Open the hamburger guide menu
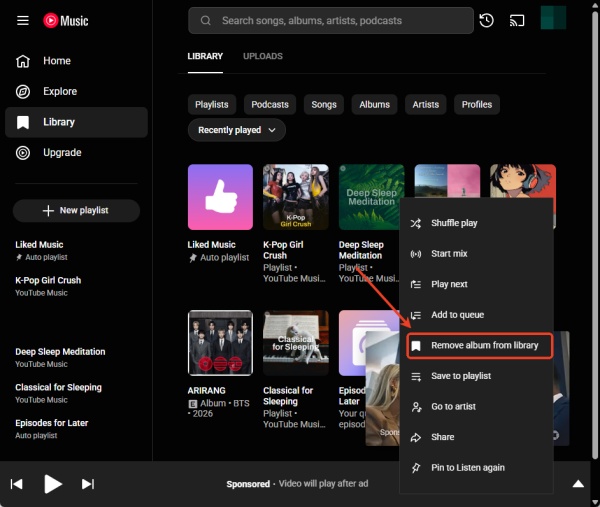Viewport: 600px width, 507px height. coord(23,20)
